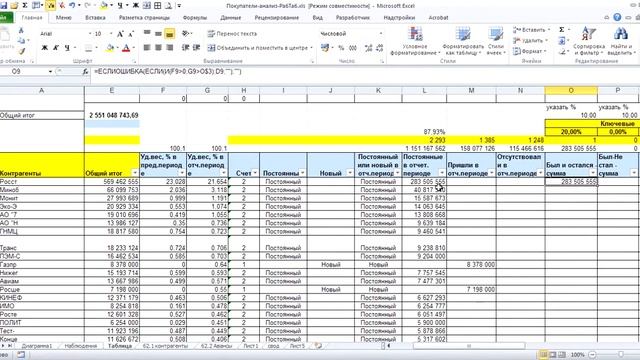Open filter dropdown for Общий итог column
Viewport: 640px width, 360px height.
tap(135, 173)
